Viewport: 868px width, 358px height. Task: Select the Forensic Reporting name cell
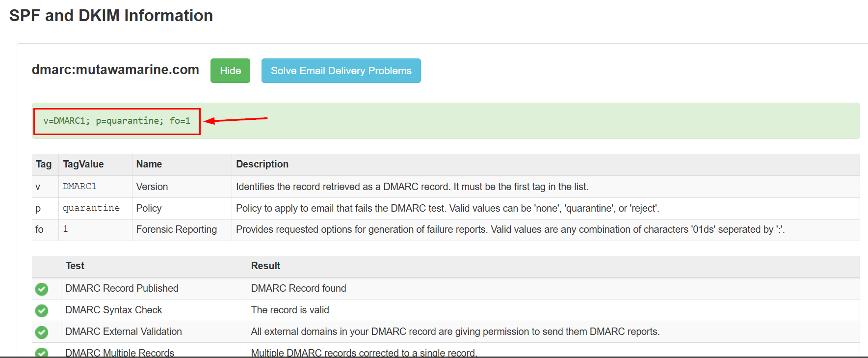click(177, 229)
